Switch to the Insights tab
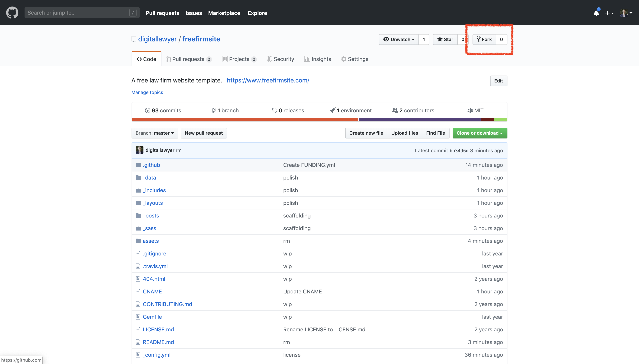 tap(318, 59)
